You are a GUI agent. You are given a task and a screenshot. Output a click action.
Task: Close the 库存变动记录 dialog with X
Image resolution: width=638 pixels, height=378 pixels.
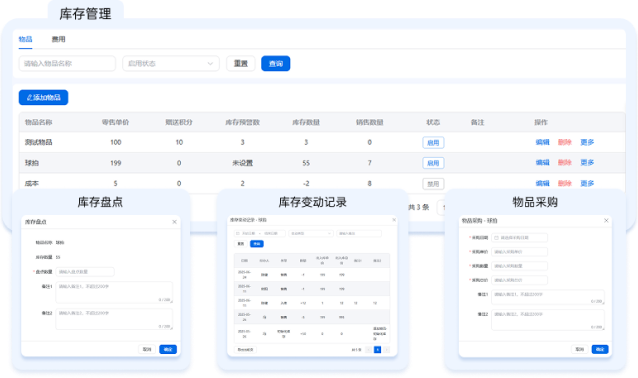tap(394, 220)
